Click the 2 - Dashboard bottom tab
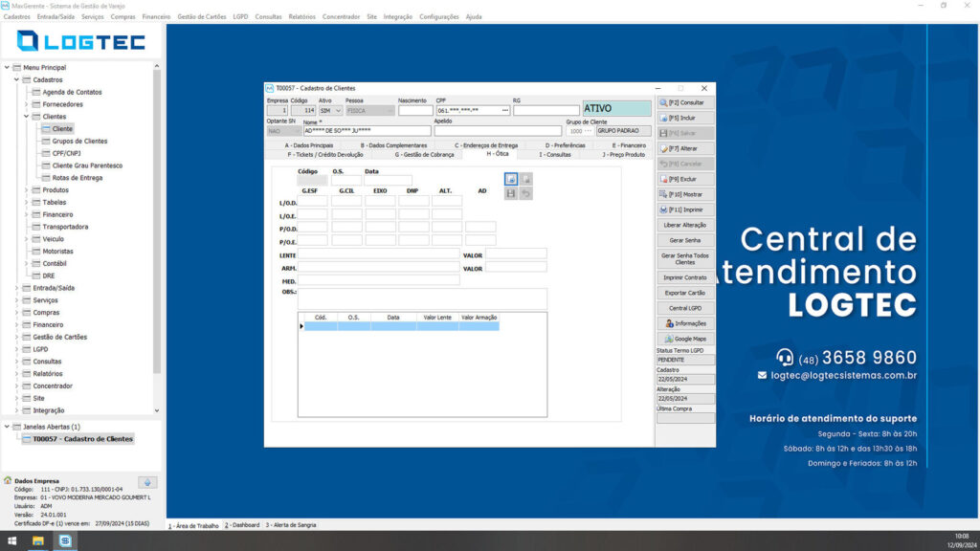 (x=242, y=525)
